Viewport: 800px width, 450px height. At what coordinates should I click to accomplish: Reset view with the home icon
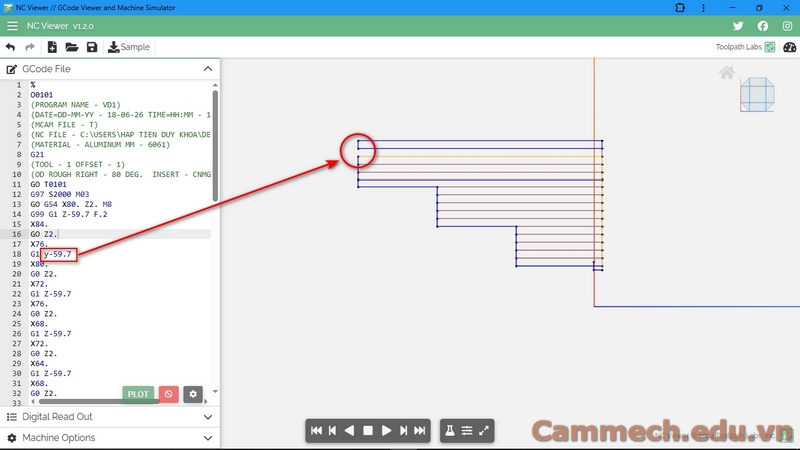727,72
